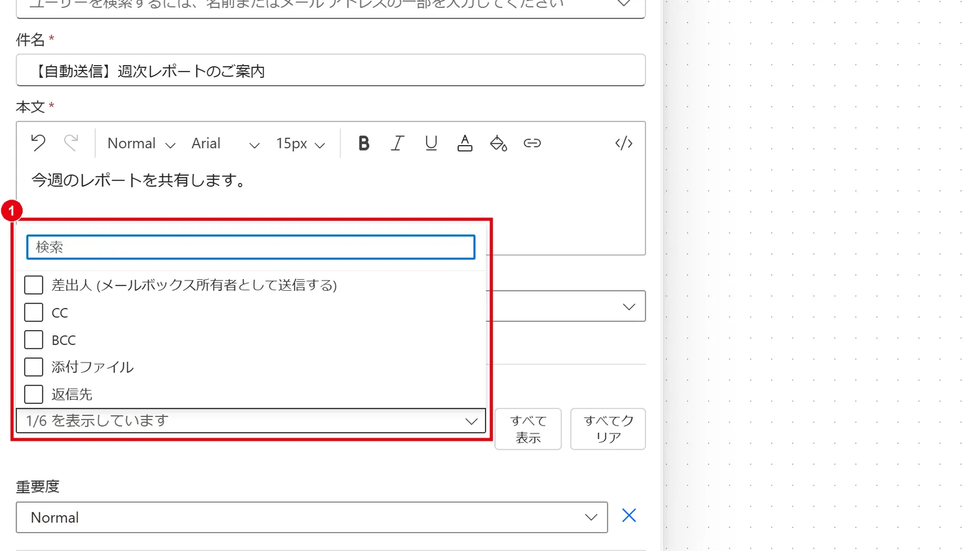Image resolution: width=980 pixels, height=551 pixels.
Task: Tick the 返信先 checkbox
Action: (34, 394)
